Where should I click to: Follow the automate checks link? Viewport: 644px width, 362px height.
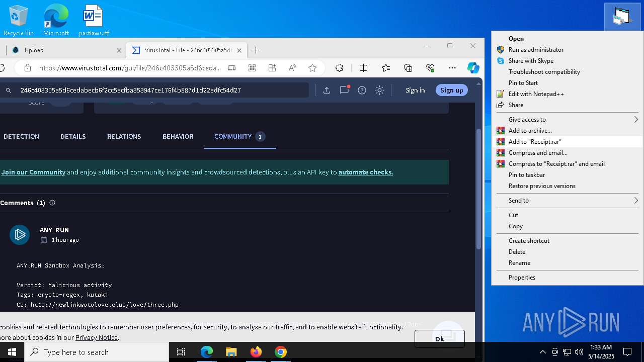click(x=366, y=172)
